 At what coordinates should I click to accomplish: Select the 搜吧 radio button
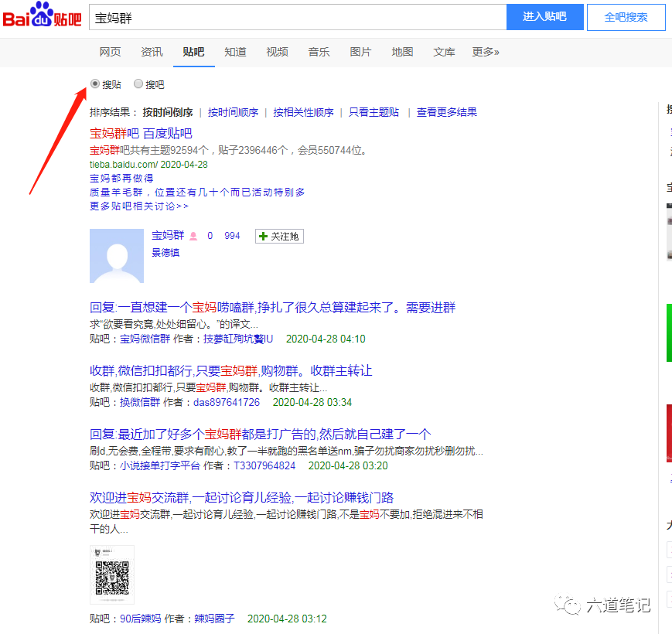tap(138, 84)
